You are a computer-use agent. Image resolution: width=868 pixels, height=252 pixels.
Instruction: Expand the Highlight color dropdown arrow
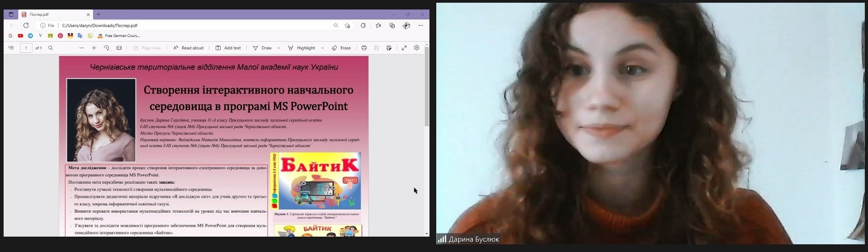(x=322, y=48)
